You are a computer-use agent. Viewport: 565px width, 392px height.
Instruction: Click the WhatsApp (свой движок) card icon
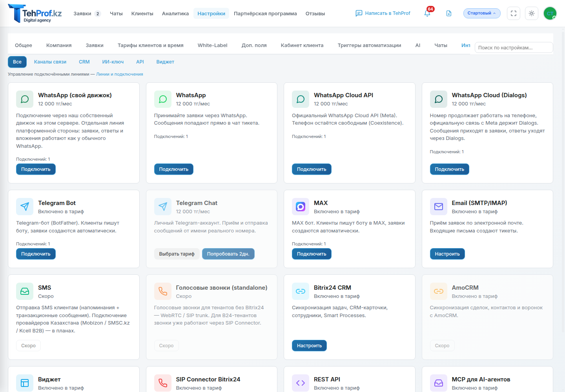(x=25, y=99)
